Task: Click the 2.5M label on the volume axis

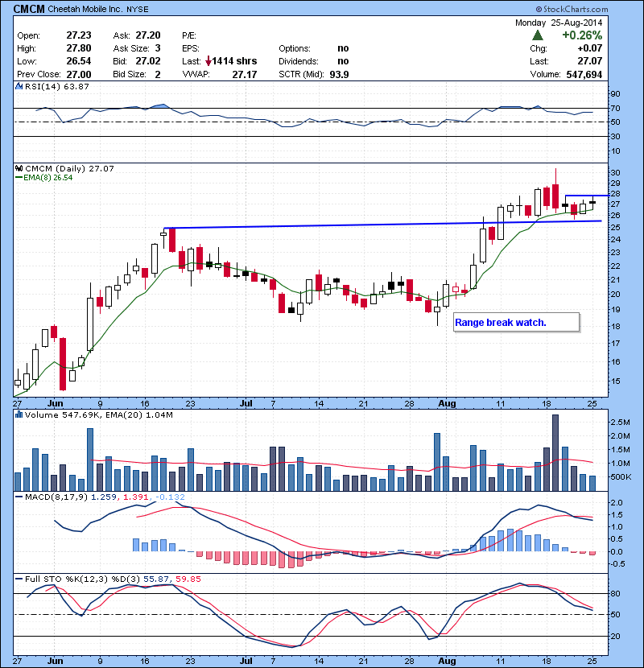Action: point(620,423)
